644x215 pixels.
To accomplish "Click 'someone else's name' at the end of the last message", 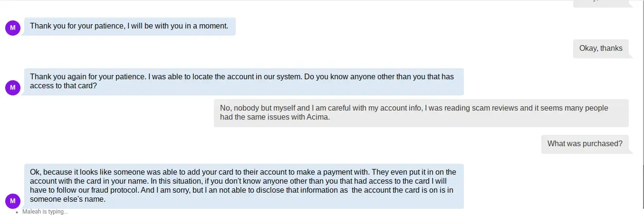I will click(67, 200).
